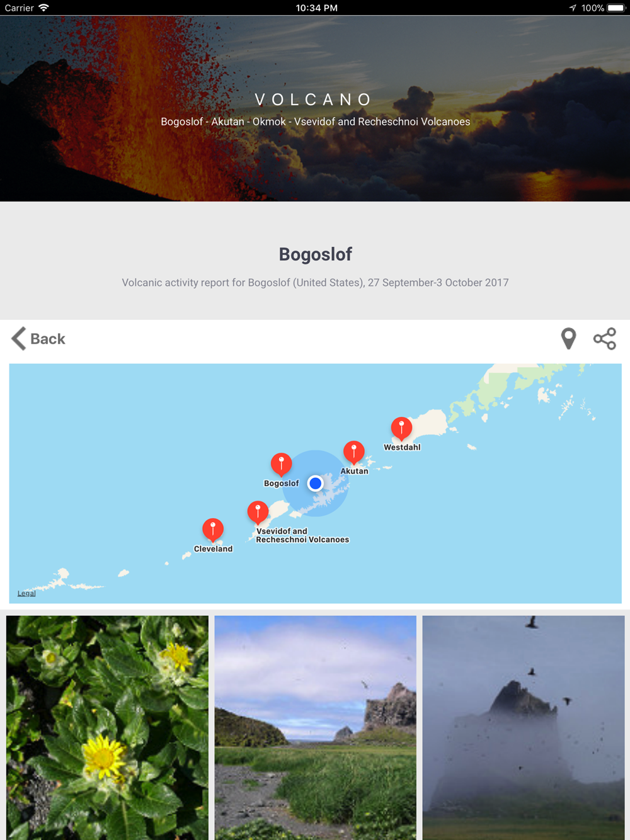This screenshot has height=840, width=630.
Task: Open the Legal link on the map
Action: [26, 593]
